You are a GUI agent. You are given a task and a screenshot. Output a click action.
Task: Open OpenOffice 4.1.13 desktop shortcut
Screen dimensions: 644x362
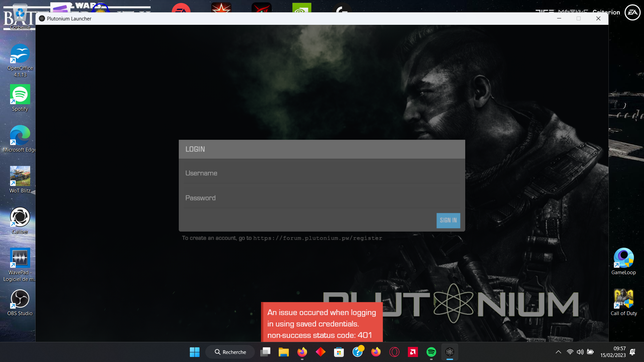20,61
